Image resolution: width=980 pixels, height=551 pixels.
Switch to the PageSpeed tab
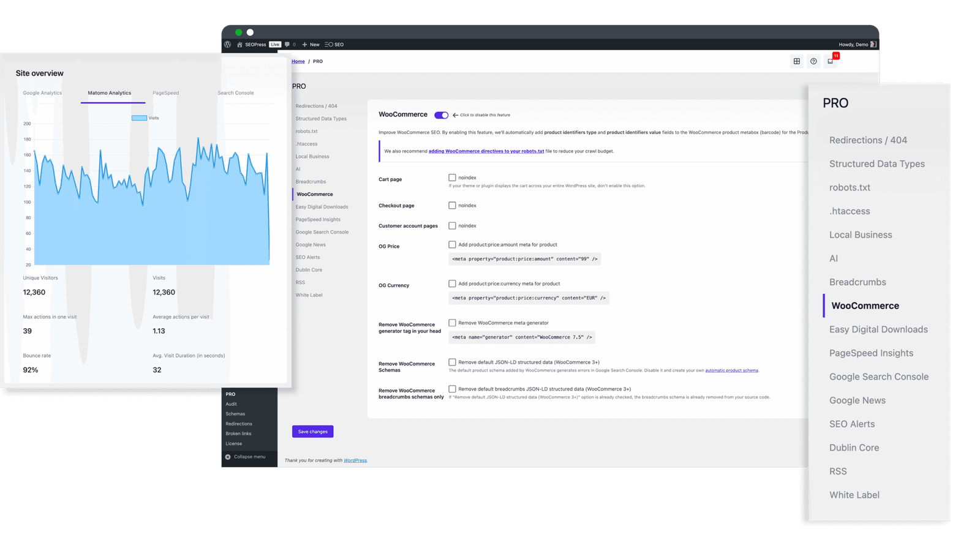point(166,93)
